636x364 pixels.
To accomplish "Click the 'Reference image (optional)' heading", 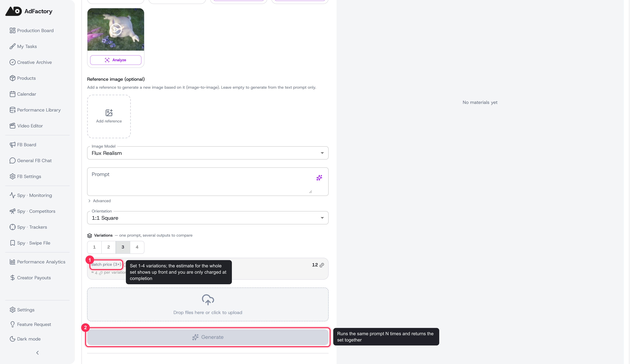I will pos(116,79).
